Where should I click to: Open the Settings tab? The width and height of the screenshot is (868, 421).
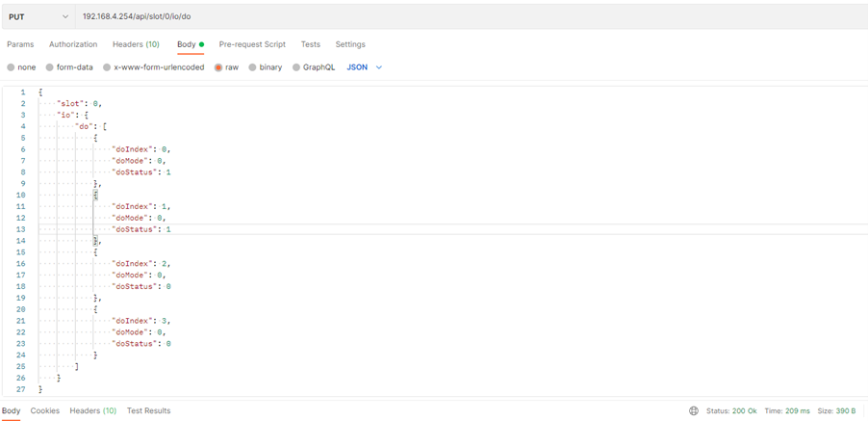pyautogui.click(x=350, y=44)
